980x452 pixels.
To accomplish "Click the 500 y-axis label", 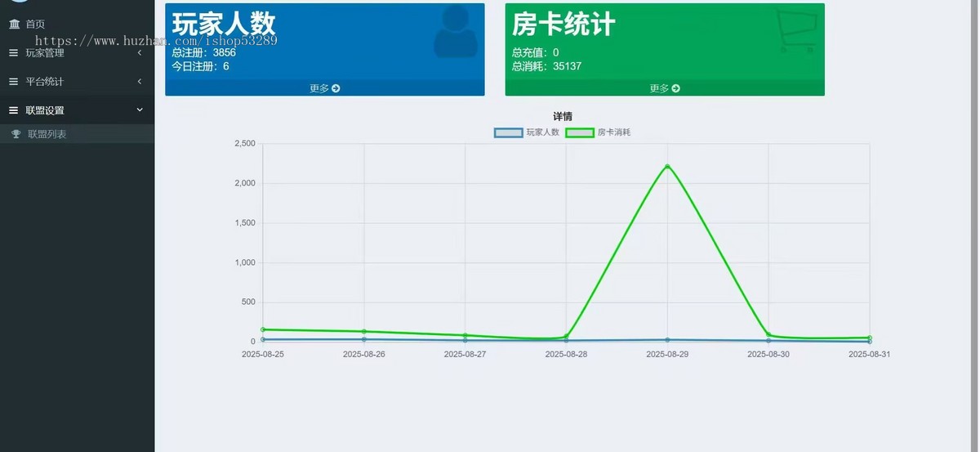I will click(248, 302).
